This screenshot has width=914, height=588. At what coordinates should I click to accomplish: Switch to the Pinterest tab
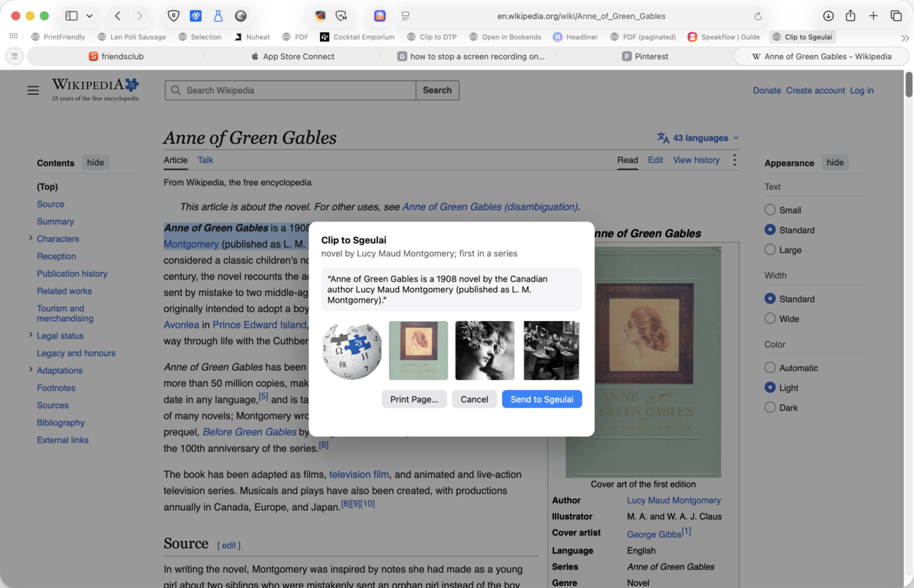pos(645,56)
